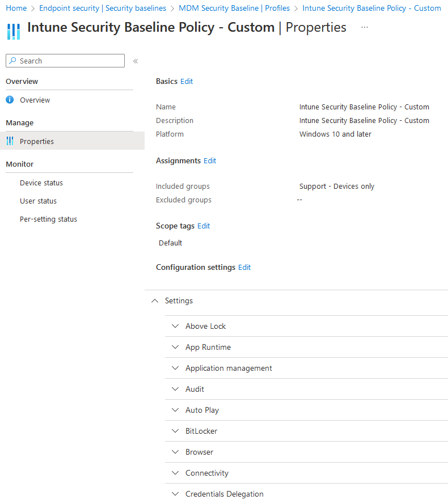The height and width of the screenshot is (504, 448).
Task: Click the Description value text
Action: click(x=364, y=121)
